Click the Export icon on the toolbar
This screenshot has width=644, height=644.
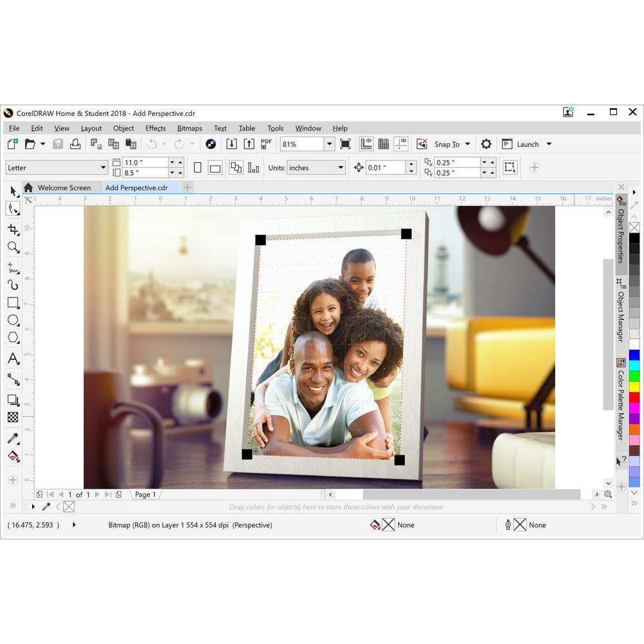click(249, 144)
